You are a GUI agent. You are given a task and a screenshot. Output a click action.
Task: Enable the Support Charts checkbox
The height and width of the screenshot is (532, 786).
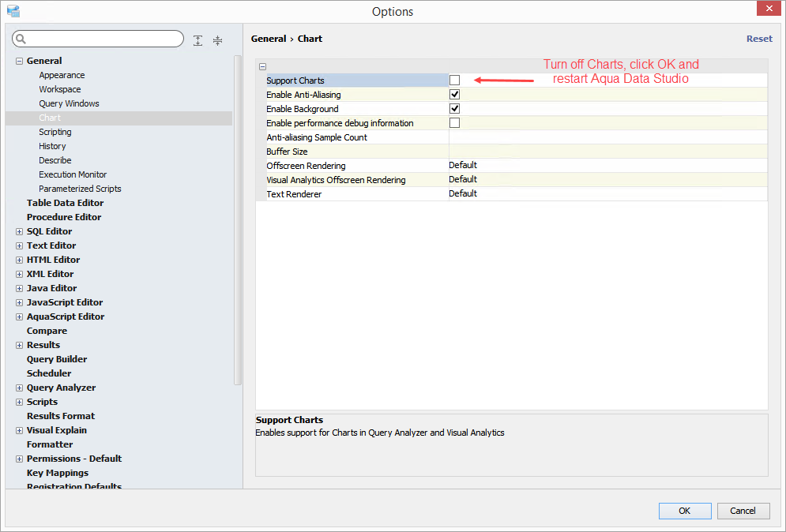pyautogui.click(x=454, y=81)
